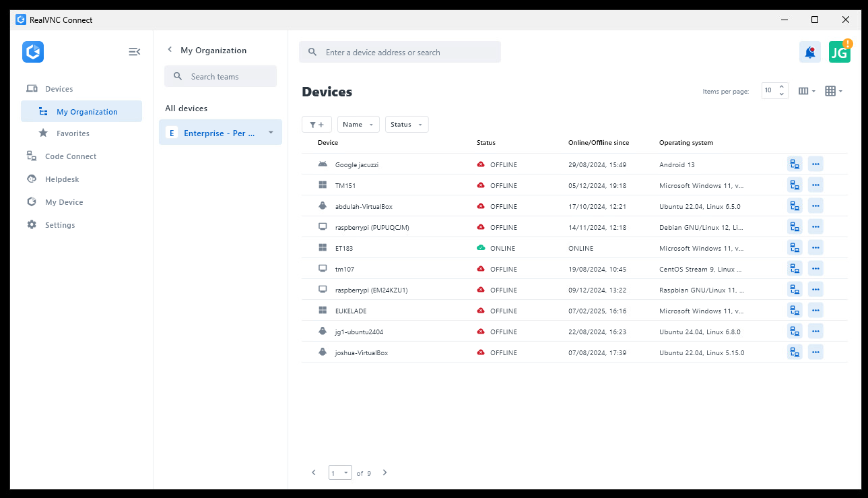Screen dimensions: 868x498
Task: Click the RealVNC logo in the sidebar
Action: 33,52
